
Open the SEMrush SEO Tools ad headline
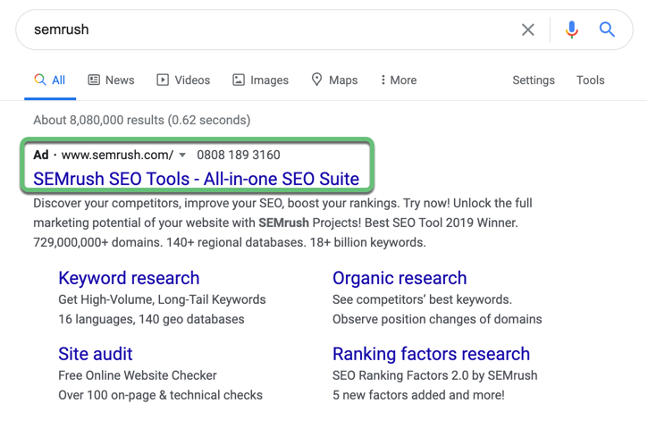pos(196,179)
